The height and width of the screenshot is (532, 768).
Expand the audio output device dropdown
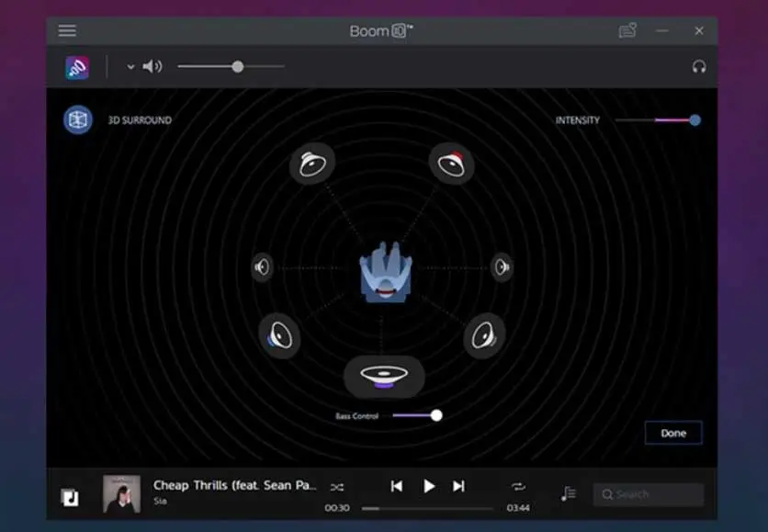(x=130, y=67)
